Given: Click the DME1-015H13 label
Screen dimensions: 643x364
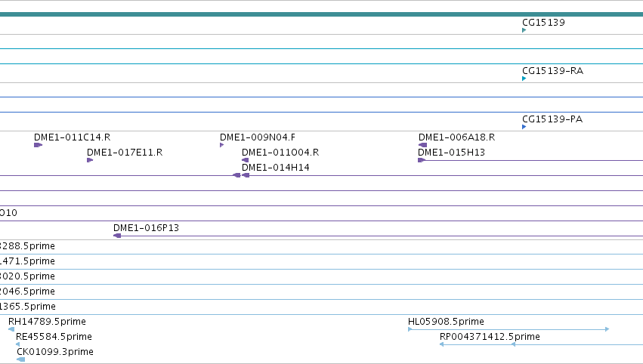Looking at the screenshot, I should pos(451,153).
